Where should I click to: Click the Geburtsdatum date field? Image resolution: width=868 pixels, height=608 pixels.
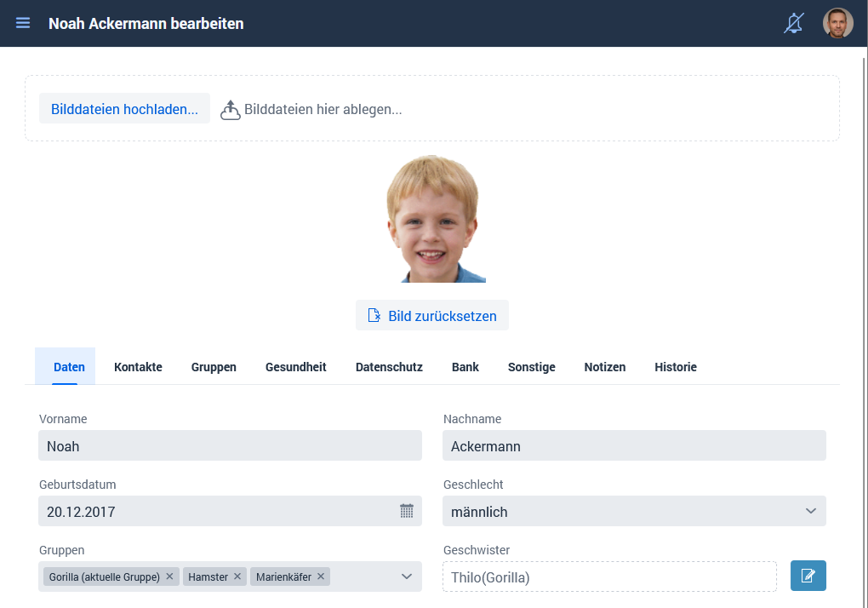pyautogui.click(x=230, y=511)
